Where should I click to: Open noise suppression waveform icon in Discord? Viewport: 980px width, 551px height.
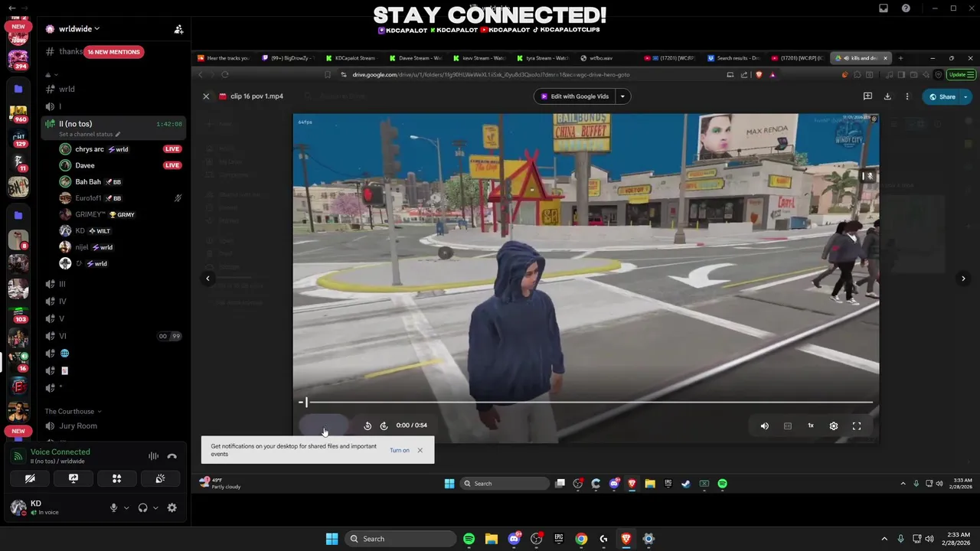[153, 456]
